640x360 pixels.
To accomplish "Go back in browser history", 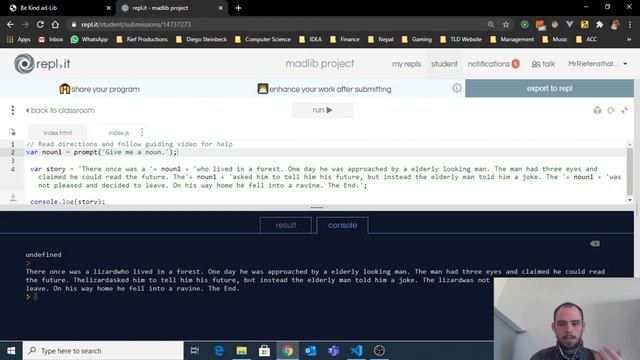I will (x=10, y=24).
